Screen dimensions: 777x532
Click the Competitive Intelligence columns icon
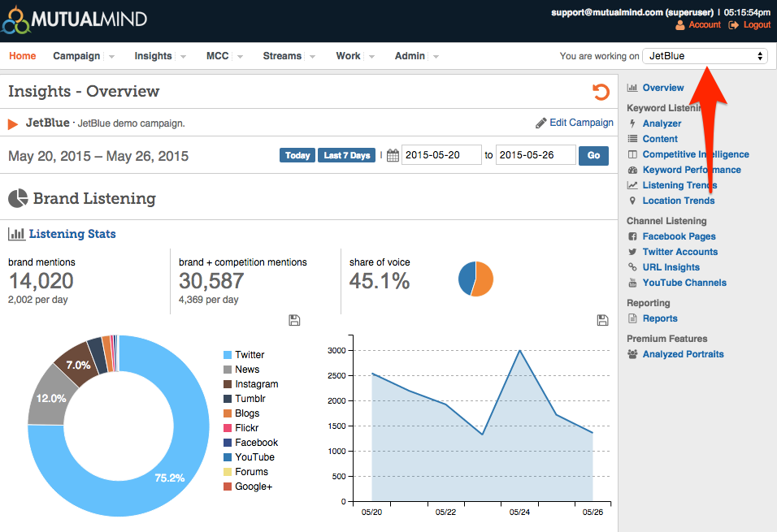point(632,154)
